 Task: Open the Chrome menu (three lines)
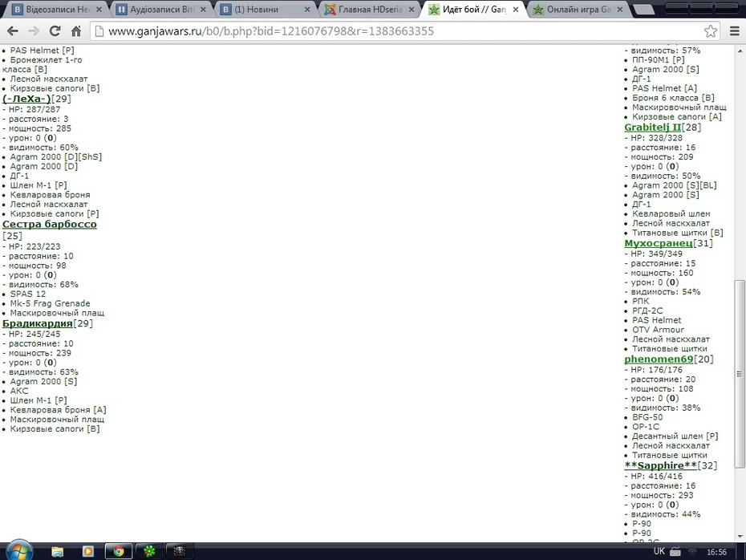pos(735,31)
